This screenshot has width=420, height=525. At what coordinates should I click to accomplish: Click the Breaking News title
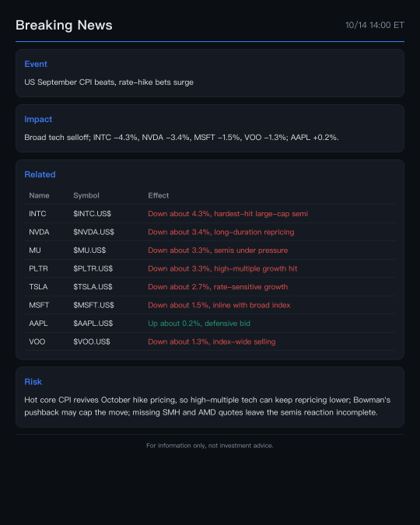click(x=64, y=25)
